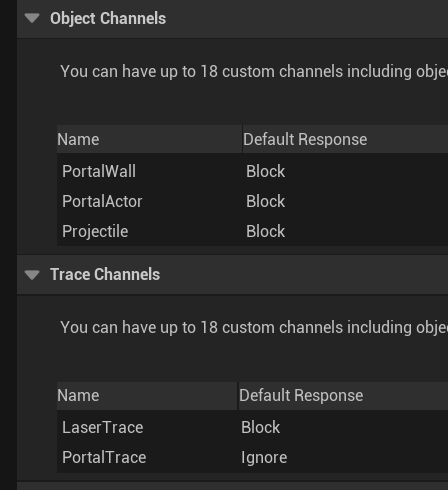Click Ignore response of PortalTrace
448x490 pixels.
264,458
